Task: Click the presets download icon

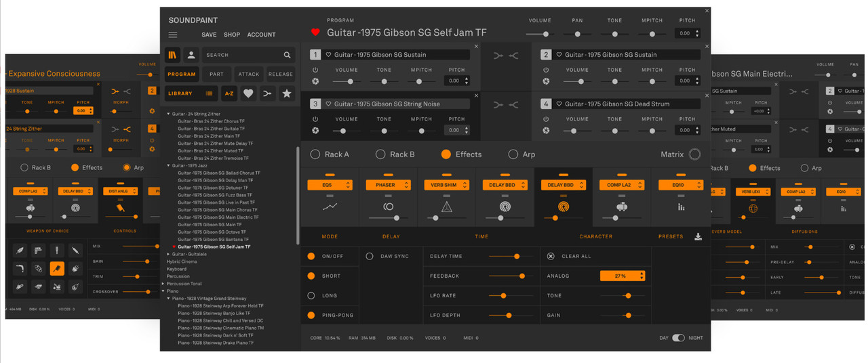Action: 698,236
